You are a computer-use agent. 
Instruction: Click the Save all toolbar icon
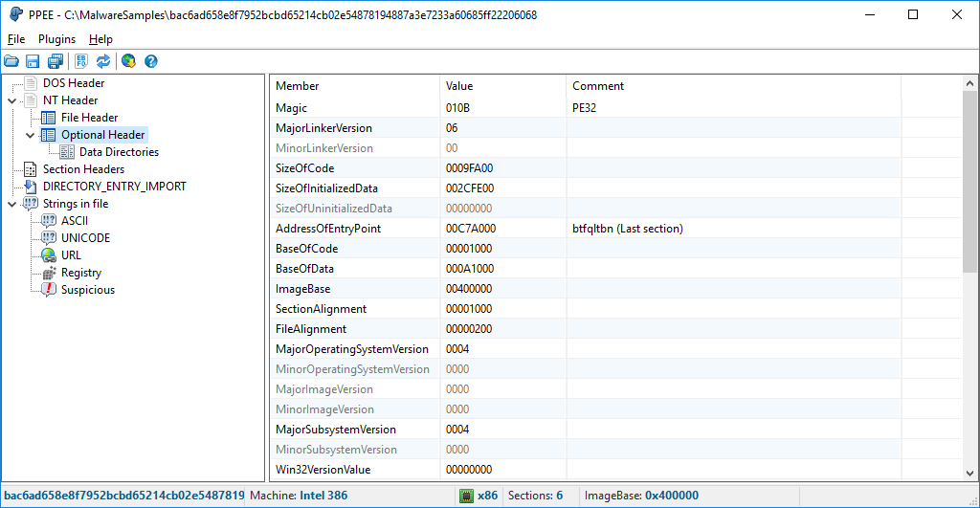tap(55, 61)
